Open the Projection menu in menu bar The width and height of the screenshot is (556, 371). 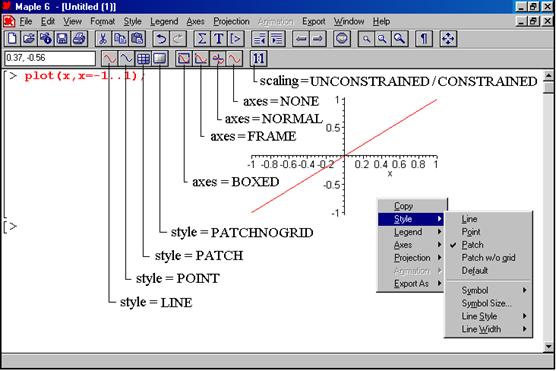[x=231, y=22]
